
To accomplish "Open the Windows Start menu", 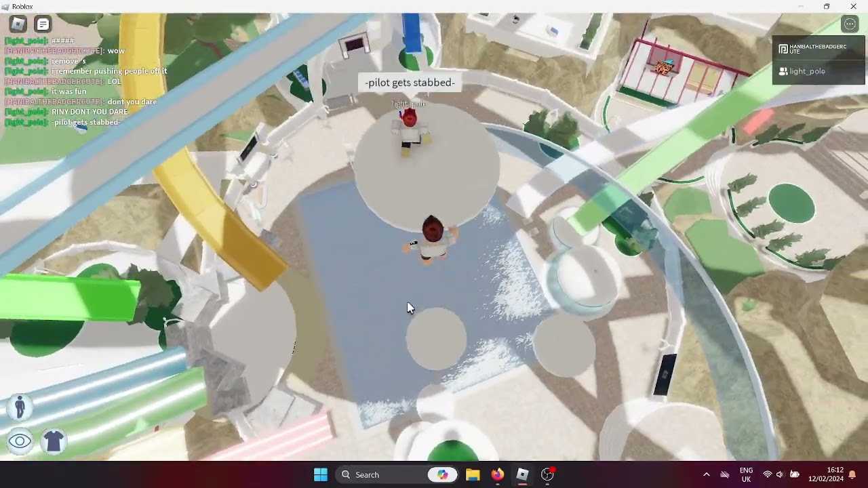I will click(321, 474).
